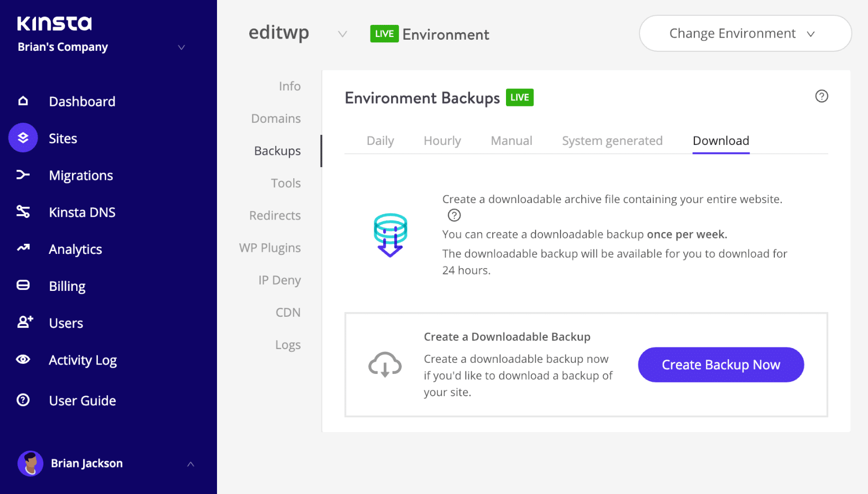Open Activity Log using the eye icon
Image resolution: width=868 pixels, height=494 pixels.
click(x=23, y=360)
